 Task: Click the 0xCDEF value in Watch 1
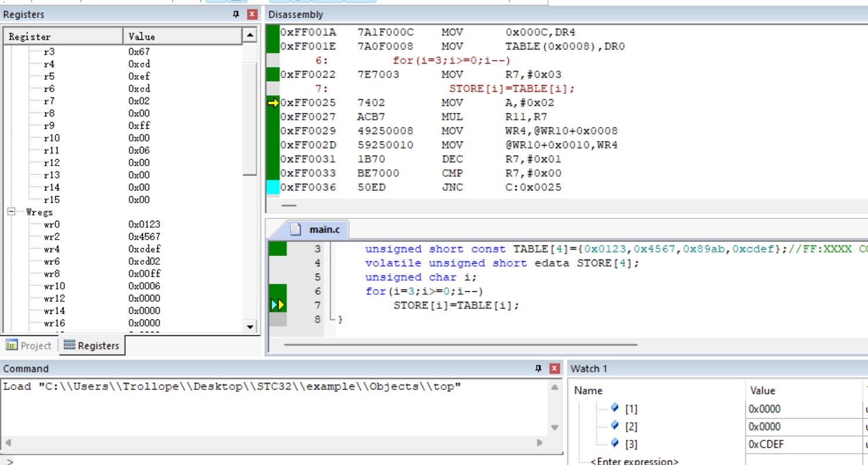click(x=766, y=444)
